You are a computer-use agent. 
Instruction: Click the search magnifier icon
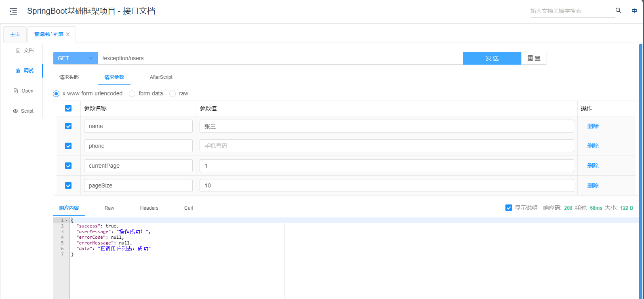[x=619, y=11]
